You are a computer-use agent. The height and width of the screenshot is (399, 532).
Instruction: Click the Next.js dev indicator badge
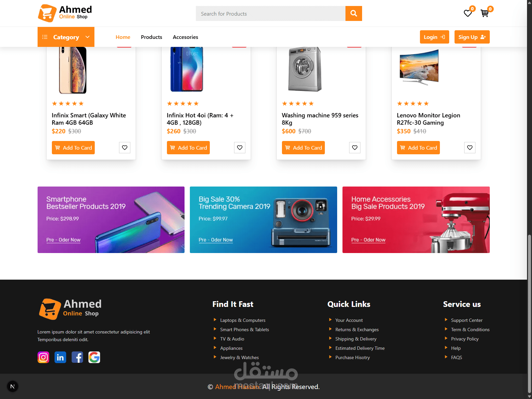13,386
